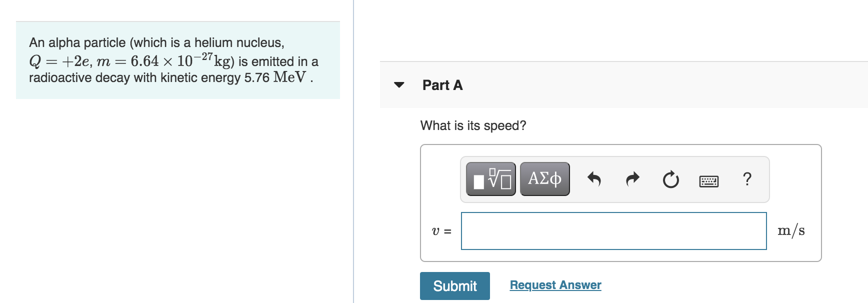This screenshot has width=868, height=303.
Task: Redo the last equation edit
Action: pyautogui.click(x=632, y=178)
